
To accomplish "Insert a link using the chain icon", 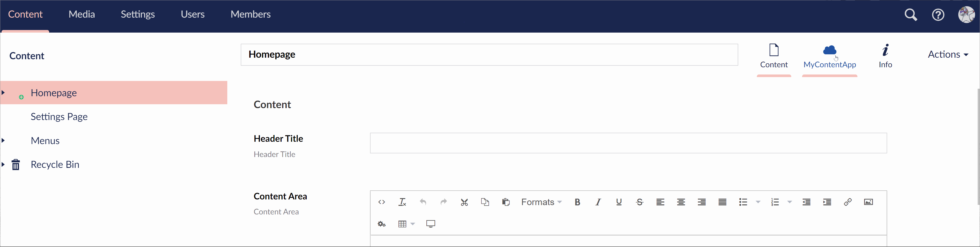I will click(x=848, y=202).
